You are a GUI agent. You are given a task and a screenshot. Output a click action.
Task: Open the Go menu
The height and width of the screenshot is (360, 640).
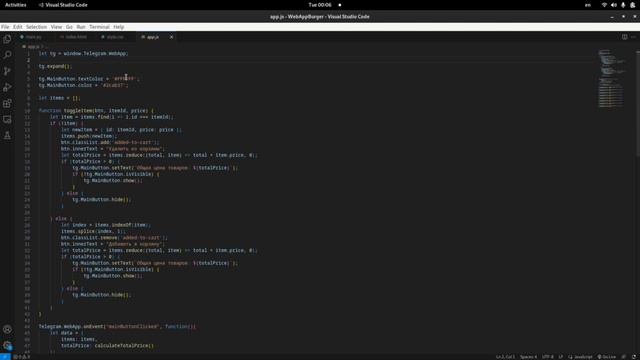click(69, 27)
